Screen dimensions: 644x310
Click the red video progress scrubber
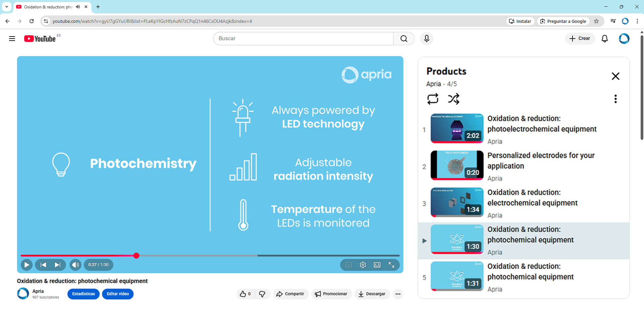[136, 256]
